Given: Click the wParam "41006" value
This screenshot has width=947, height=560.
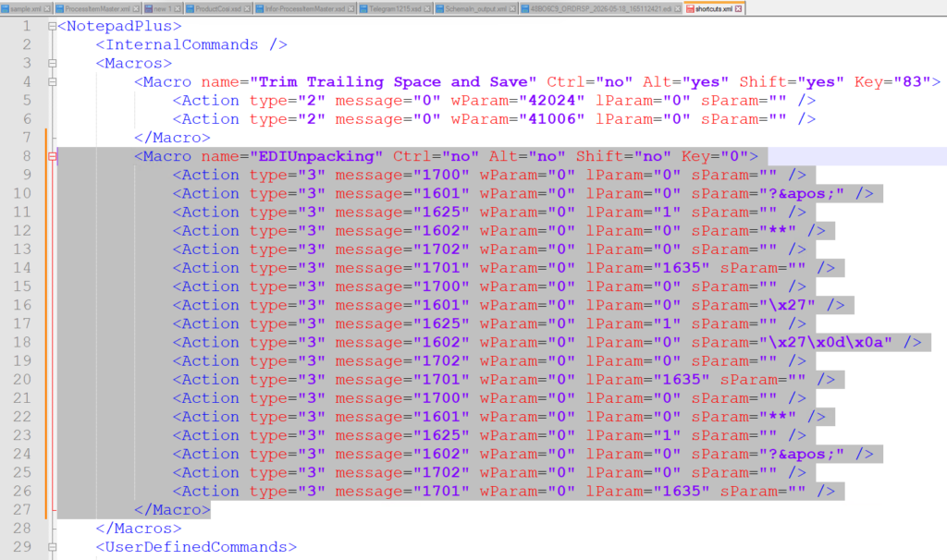Looking at the screenshot, I should pyautogui.click(x=552, y=119).
